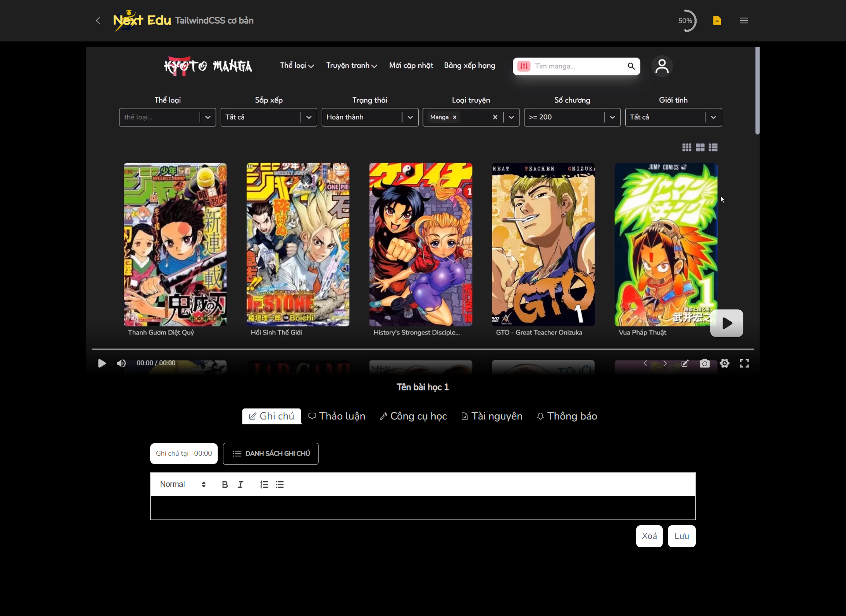Image resolution: width=846 pixels, height=616 pixels.
Task: Remove the Manga tag chip
Action: point(455,117)
